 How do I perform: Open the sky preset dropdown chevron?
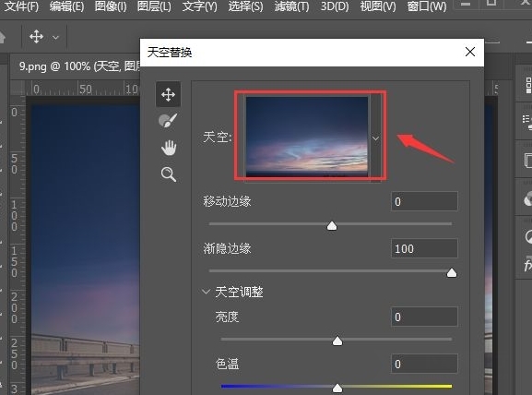click(375, 138)
